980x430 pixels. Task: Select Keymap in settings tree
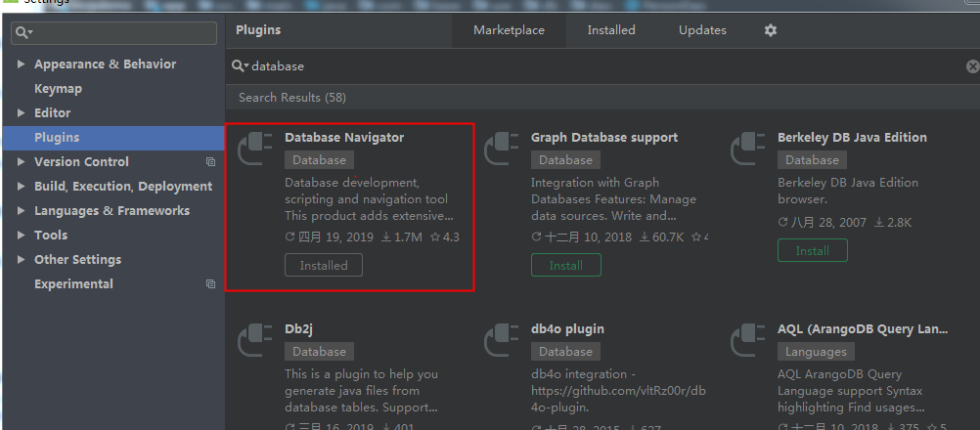tap(58, 89)
